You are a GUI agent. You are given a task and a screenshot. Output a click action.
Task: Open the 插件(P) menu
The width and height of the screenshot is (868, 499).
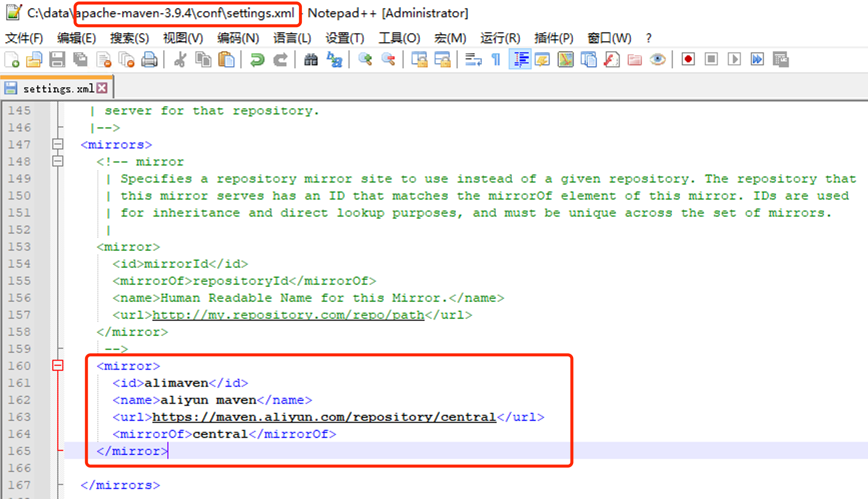553,38
